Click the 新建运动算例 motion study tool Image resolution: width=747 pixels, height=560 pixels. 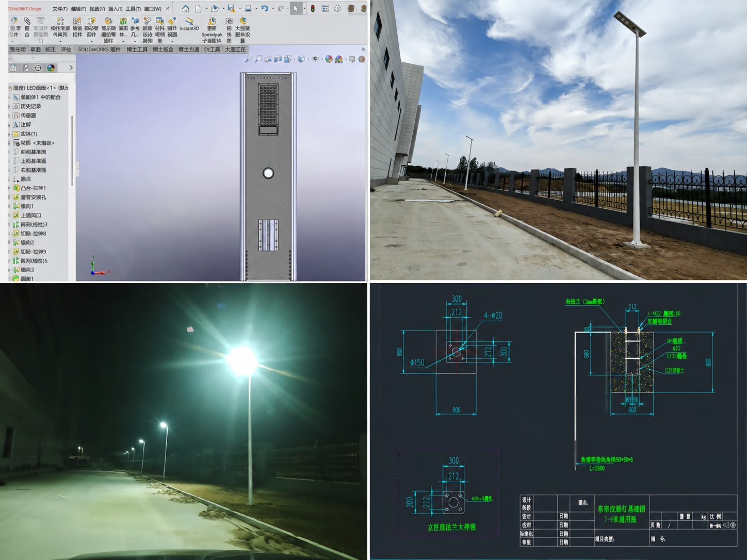coord(148,30)
